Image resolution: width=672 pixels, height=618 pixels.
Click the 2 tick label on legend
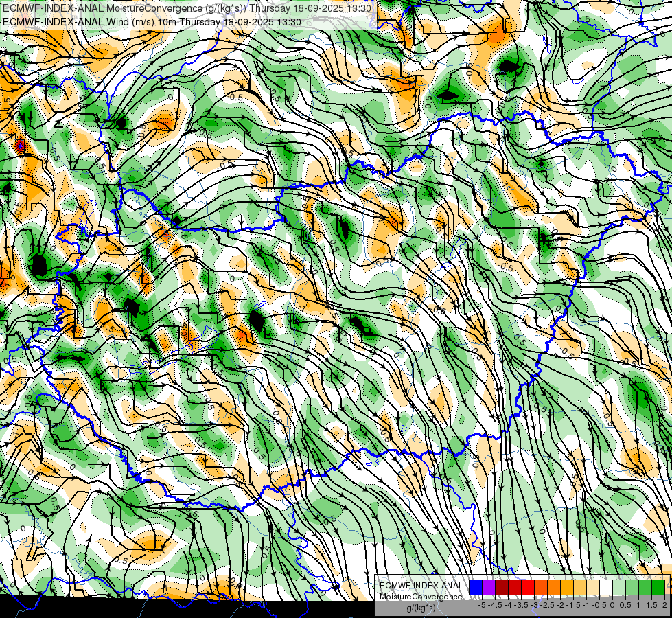[x=664, y=605]
